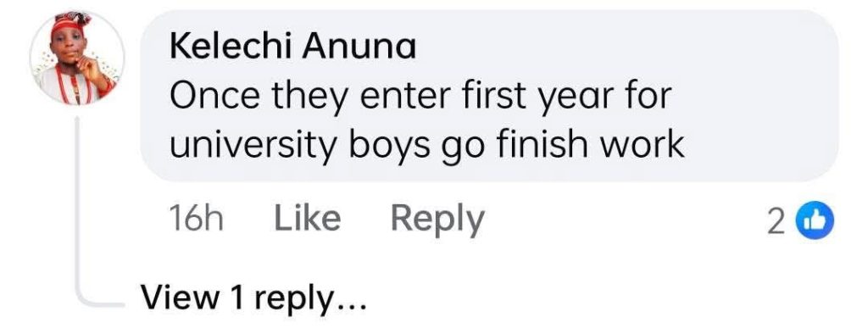Select the gray comment bubble background
Screen dimensions: 868x328
[489, 95]
